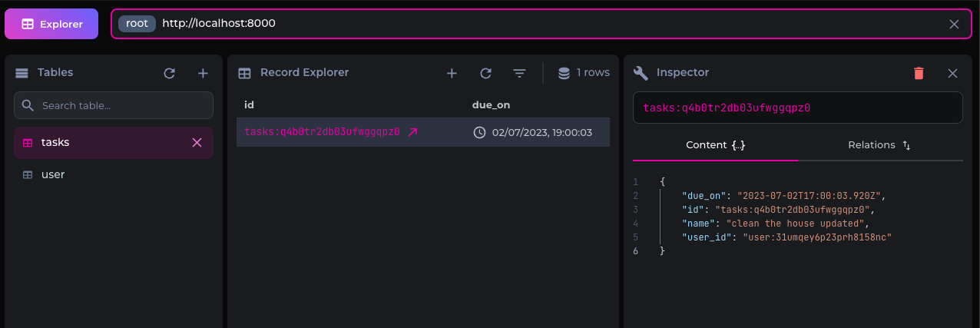980x328 pixels.
Task: Click the root connection badge
Action: [x=137, y=24]
